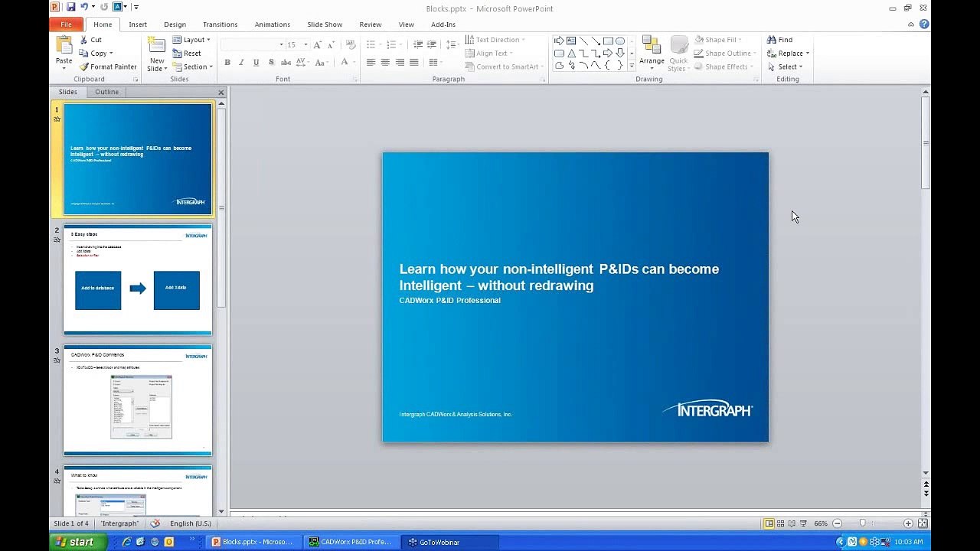The height and width of the screenshot is (551, 980).
Task: Click the rectangle shape in Drawing gallery
Action: (608, 41)
